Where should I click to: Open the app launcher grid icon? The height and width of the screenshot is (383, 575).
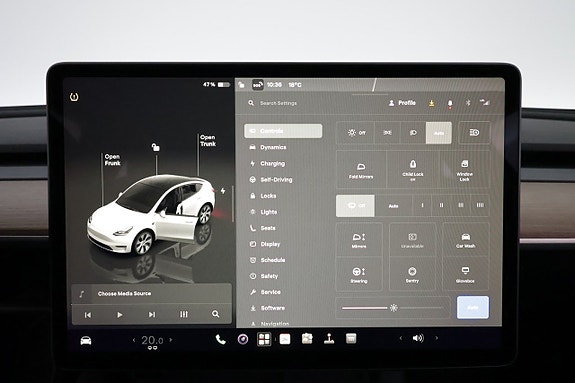(264, 339)
